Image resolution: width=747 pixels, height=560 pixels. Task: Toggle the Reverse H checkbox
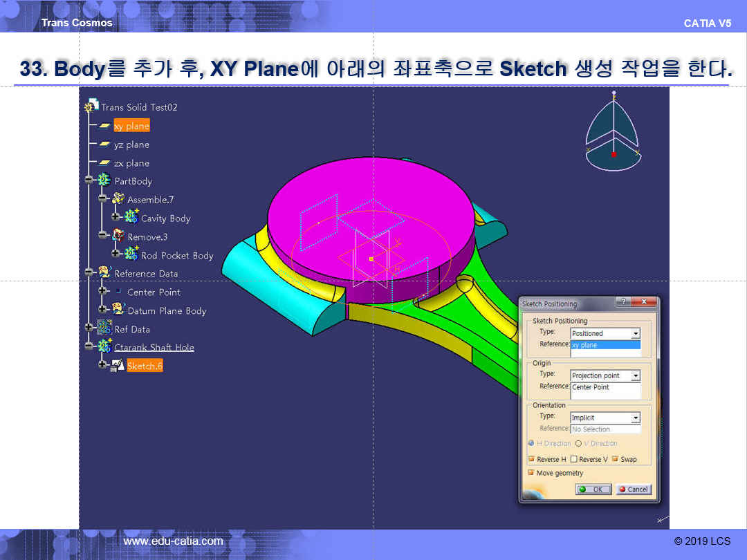pyautogui.click(x=532, y=459)
